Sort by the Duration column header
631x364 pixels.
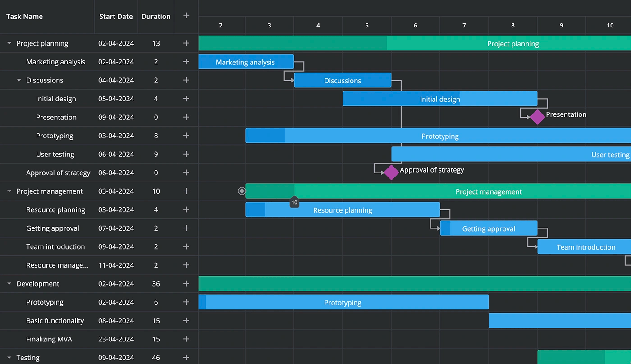point(156,17)
